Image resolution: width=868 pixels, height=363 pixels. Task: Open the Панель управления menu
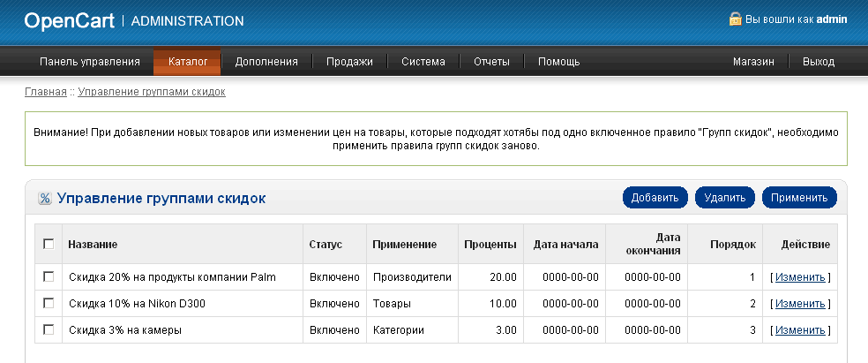90,62
